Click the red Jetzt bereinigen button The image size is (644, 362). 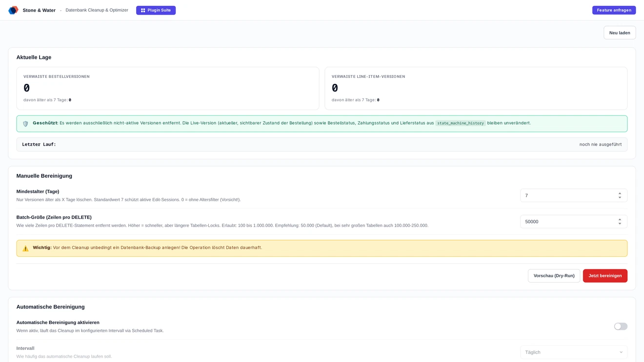tap(605, 276)
